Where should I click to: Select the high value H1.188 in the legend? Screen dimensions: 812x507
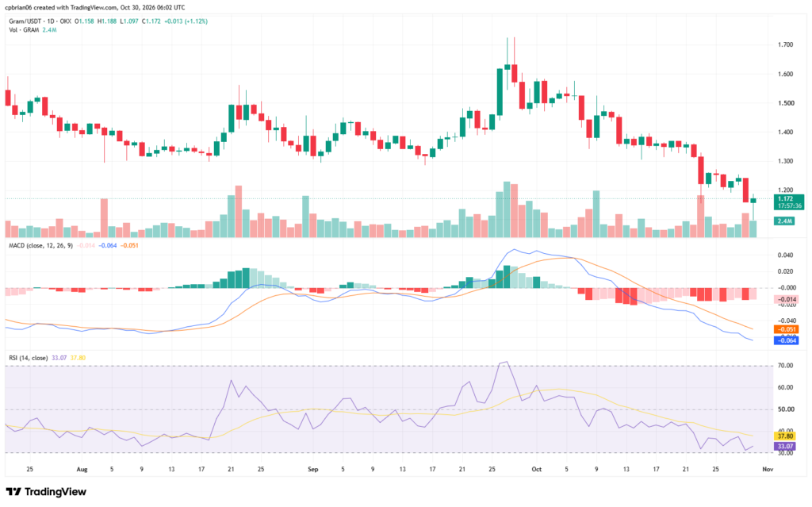coord(108,21)
